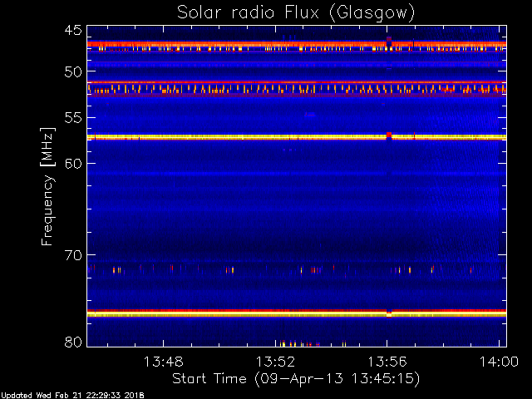The image size is (532, 399).
Task: Click the "55" frequency tick label
Action: [73, 118]
